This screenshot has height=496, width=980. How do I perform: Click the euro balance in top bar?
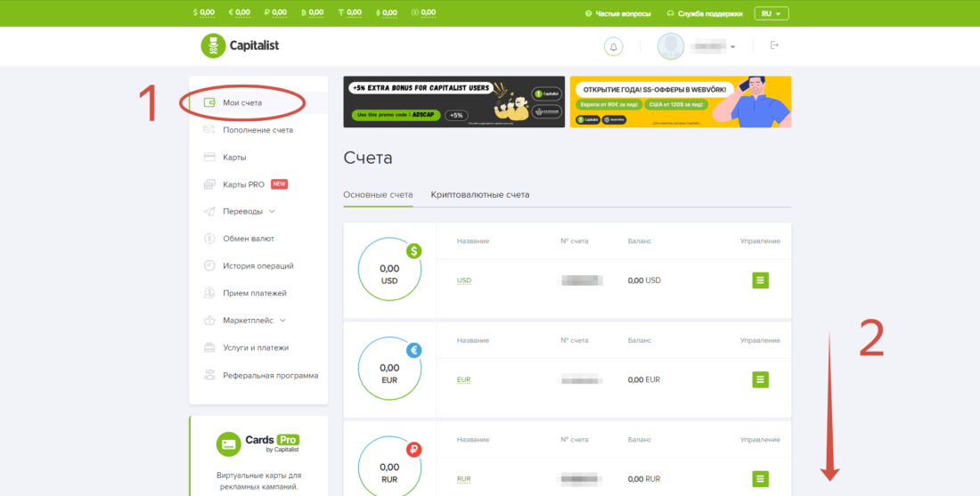point(240,12)
